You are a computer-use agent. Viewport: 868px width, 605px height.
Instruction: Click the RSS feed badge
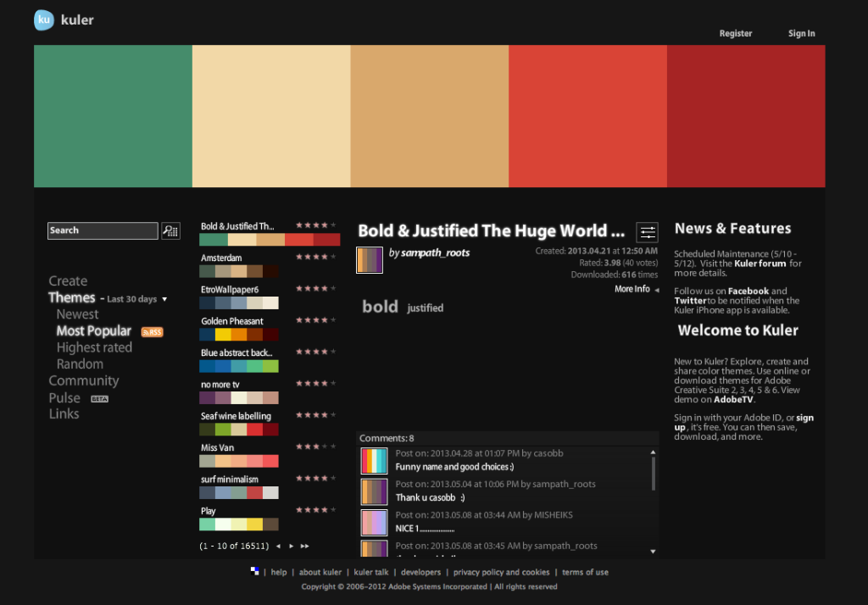pyautogui.click(x=153, y=332)
